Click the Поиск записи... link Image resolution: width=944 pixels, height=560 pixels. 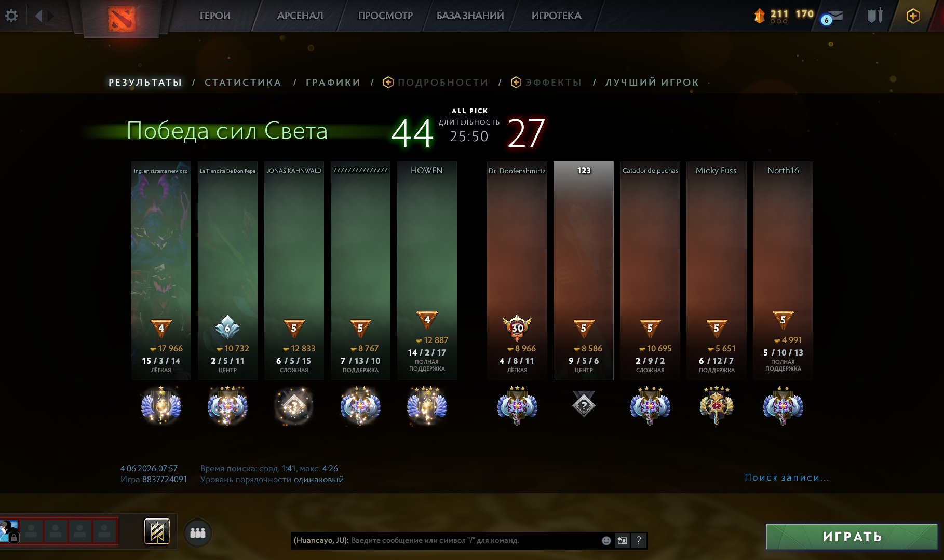787,477
